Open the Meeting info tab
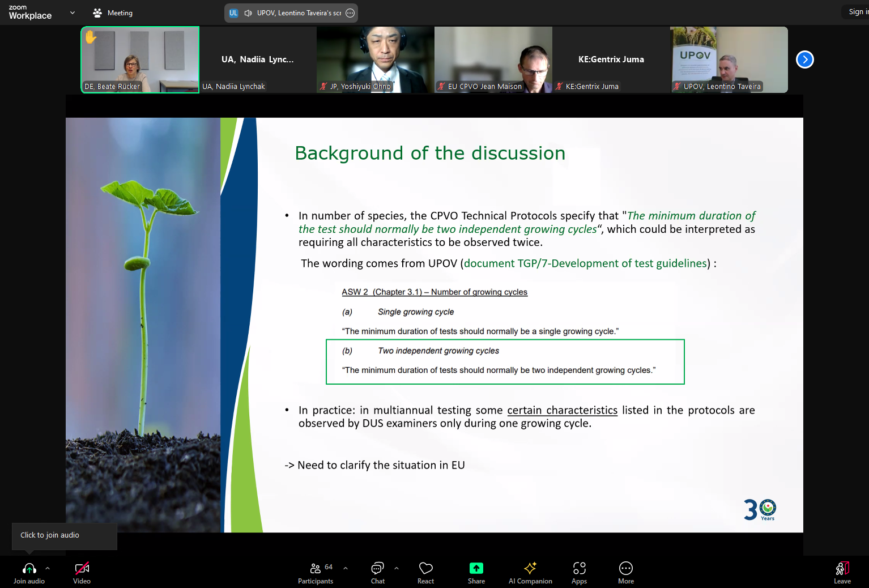Viewport: 869px width, 588px height. tap(113, 12)
